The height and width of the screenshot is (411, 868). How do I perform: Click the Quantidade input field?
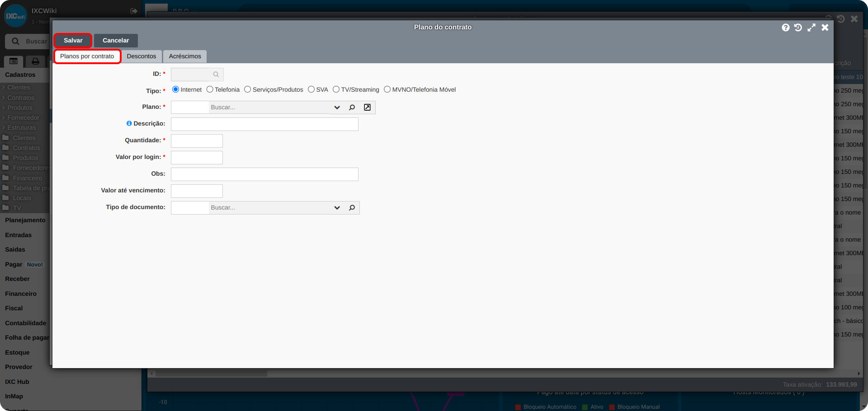coord(197,141)
